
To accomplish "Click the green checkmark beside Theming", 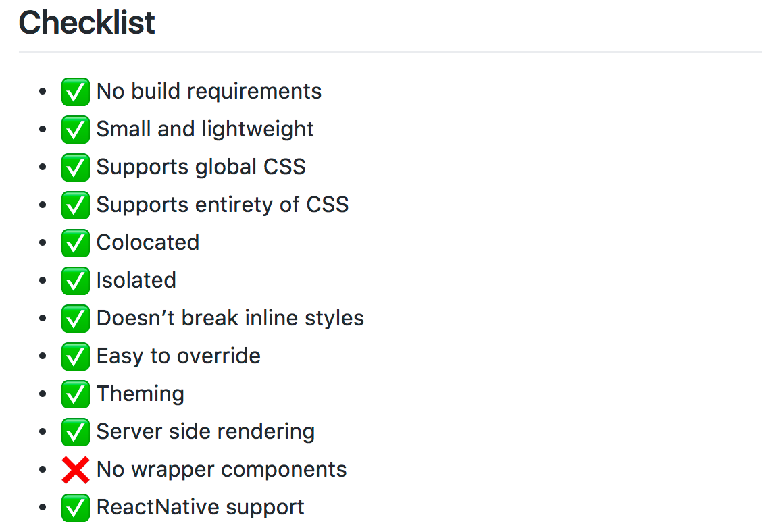I will pos(76,394).
